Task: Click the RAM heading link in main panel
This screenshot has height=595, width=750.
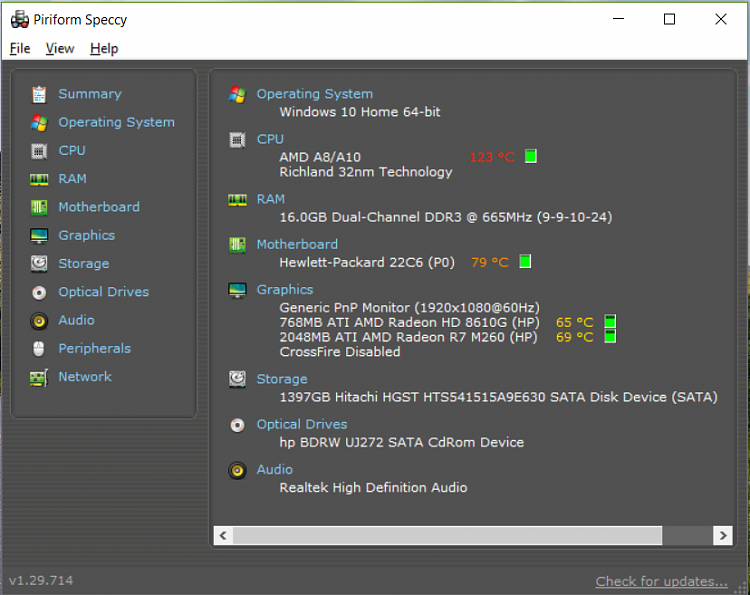Action: (271, 199)
